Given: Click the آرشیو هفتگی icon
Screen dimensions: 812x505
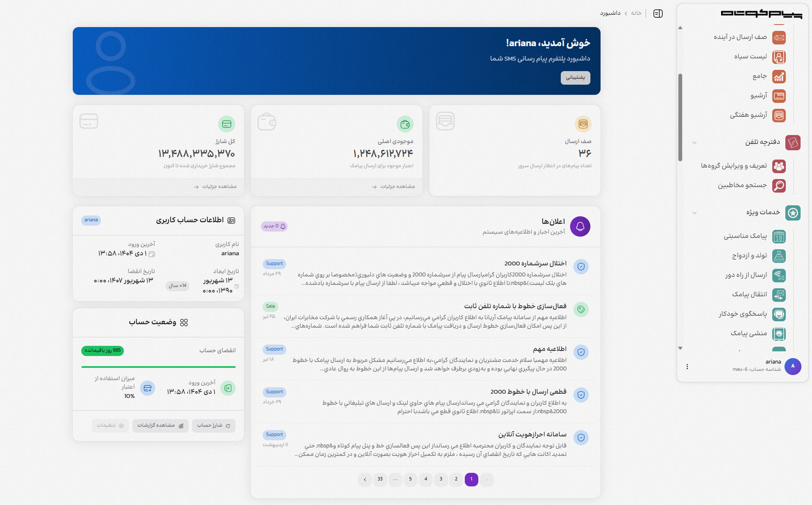Looking at the screenshot, I should coord(779,115).
